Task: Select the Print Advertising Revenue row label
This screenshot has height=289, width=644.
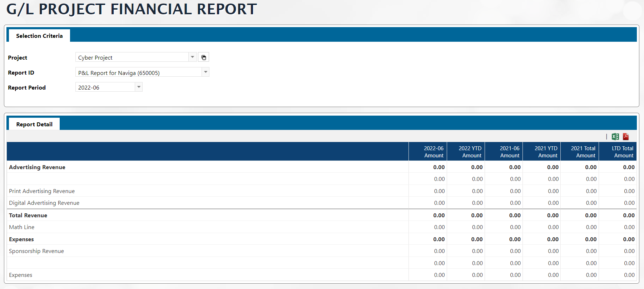Action: click(42, 191)
